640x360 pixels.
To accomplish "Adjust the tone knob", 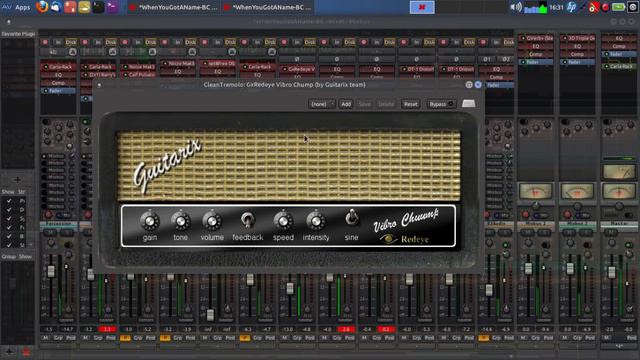I will [x=180, y=221].
